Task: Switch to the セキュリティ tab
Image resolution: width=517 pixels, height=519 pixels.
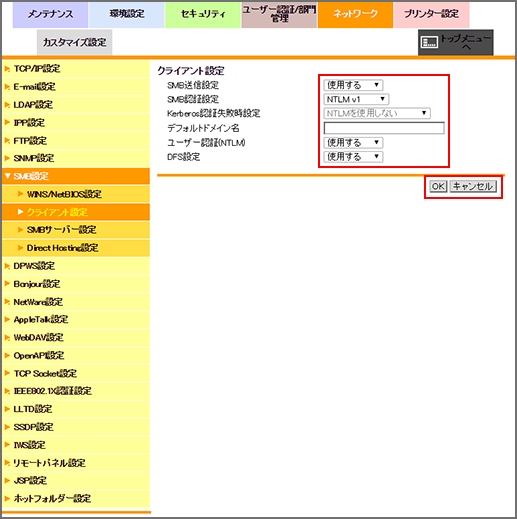Action: (203, 15)
